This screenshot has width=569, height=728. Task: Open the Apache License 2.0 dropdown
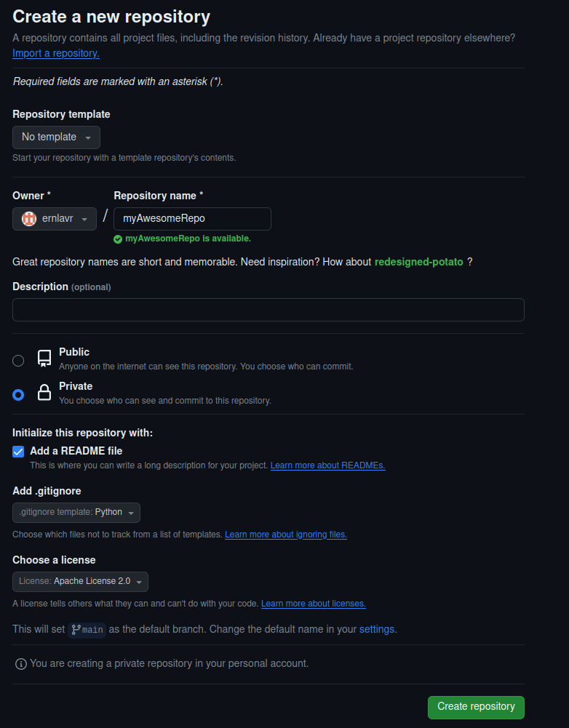[80, 581]
